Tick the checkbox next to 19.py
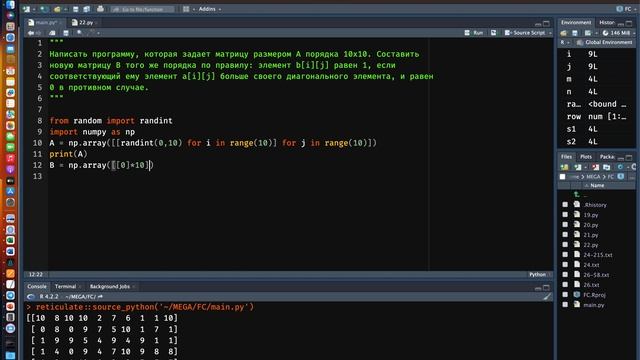This screenshot has width=640, height=360. (565, 215)
